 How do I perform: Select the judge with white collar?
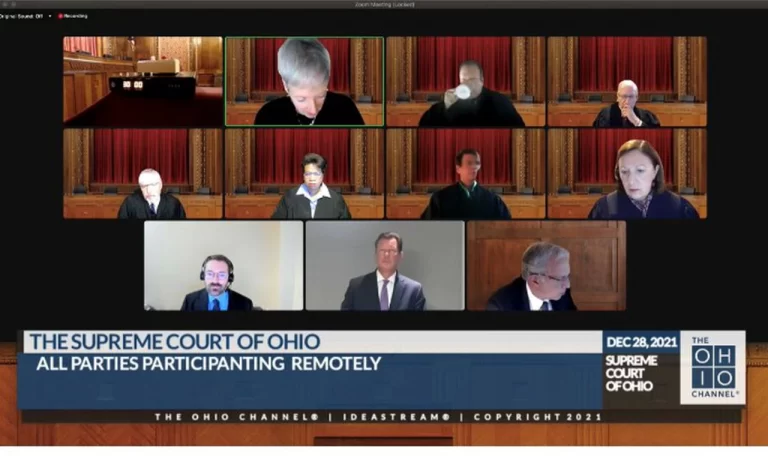click(x=304, y=173)
